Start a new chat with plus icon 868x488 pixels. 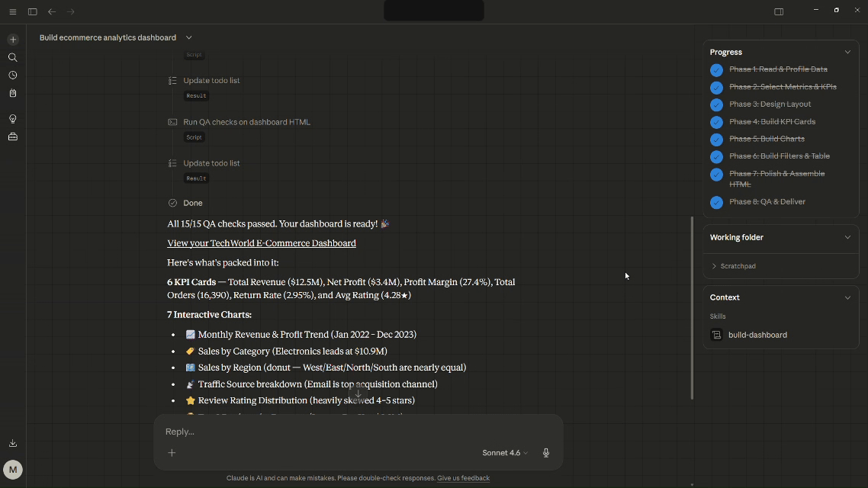pos(13,40)
